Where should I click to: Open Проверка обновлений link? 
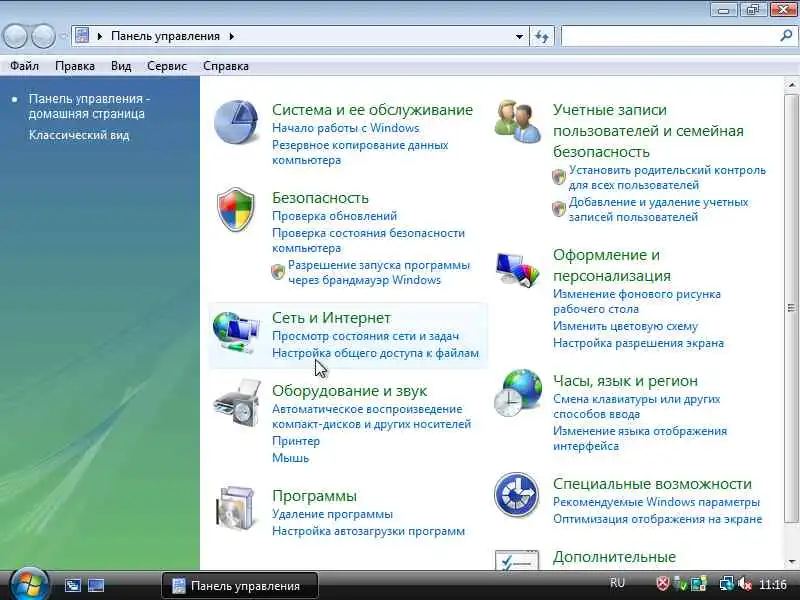(334, 216)
